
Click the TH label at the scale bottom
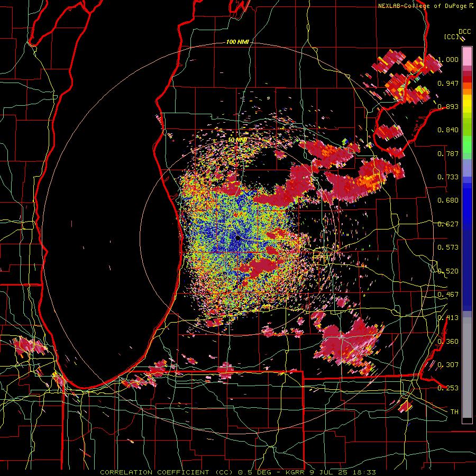(454, 411)
